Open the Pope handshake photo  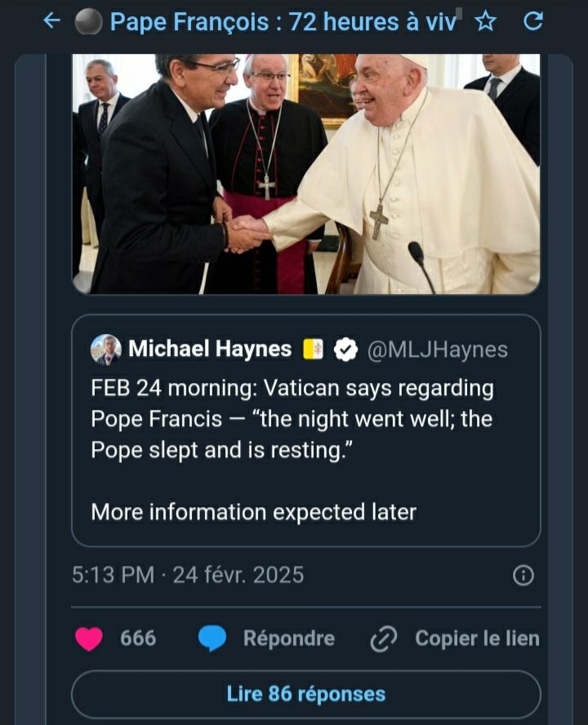tap(305, 173)
